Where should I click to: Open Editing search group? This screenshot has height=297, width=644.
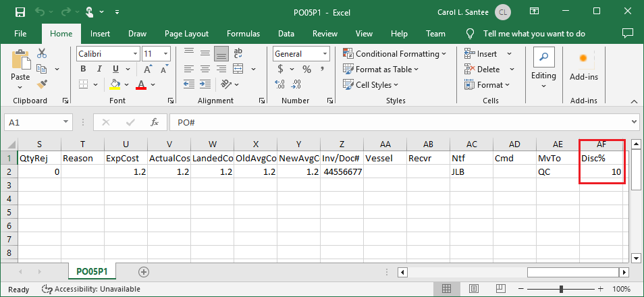[x=543, y=66]
